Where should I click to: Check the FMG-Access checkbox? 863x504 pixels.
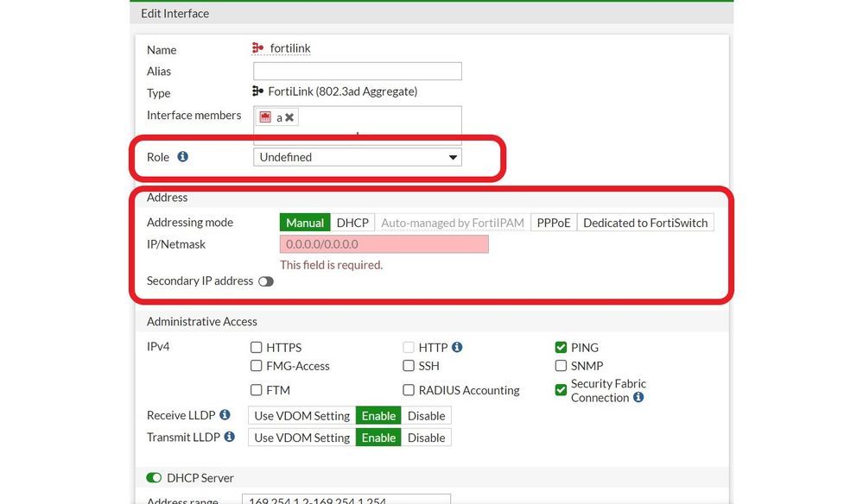coord(256,366)
